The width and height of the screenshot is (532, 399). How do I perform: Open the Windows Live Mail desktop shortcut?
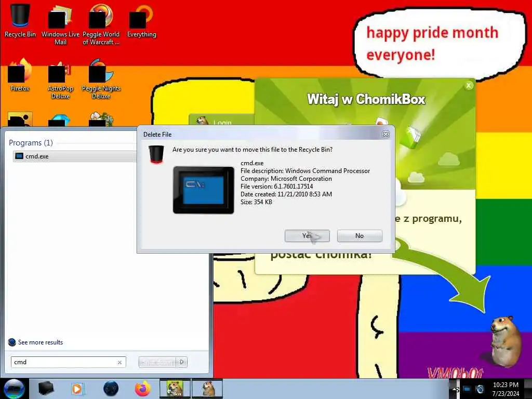(x=60, y=24)
